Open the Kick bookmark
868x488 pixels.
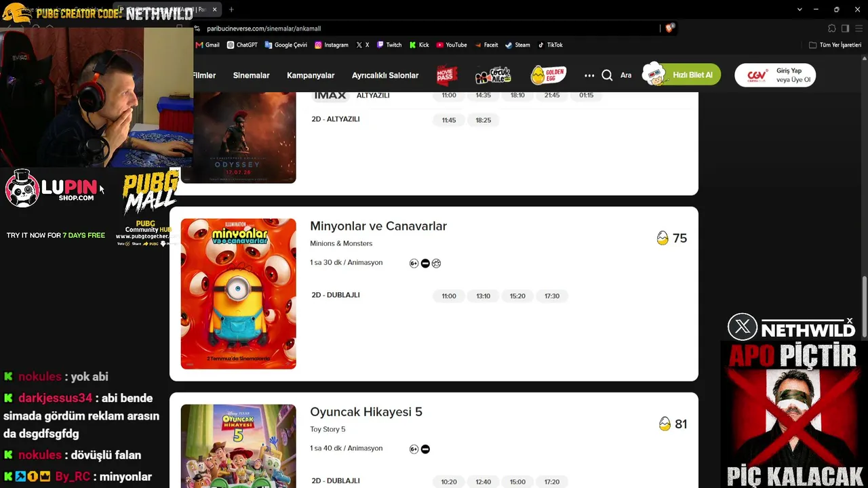pyautogui.click(x=419, y=45)
